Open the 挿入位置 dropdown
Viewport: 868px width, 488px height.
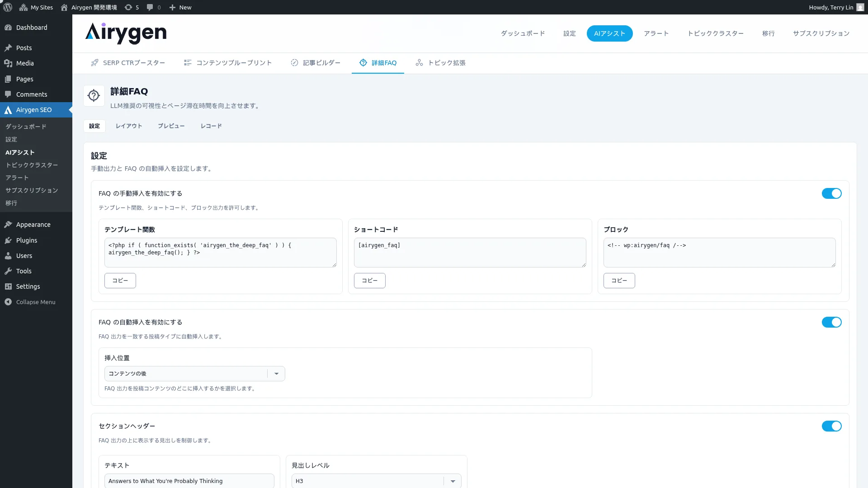pos(194,374)
